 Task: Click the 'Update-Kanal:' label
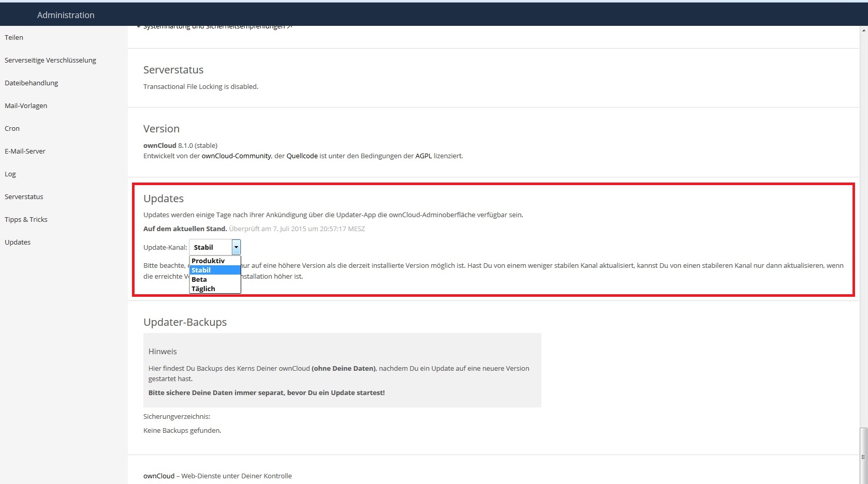click(165, 247)
